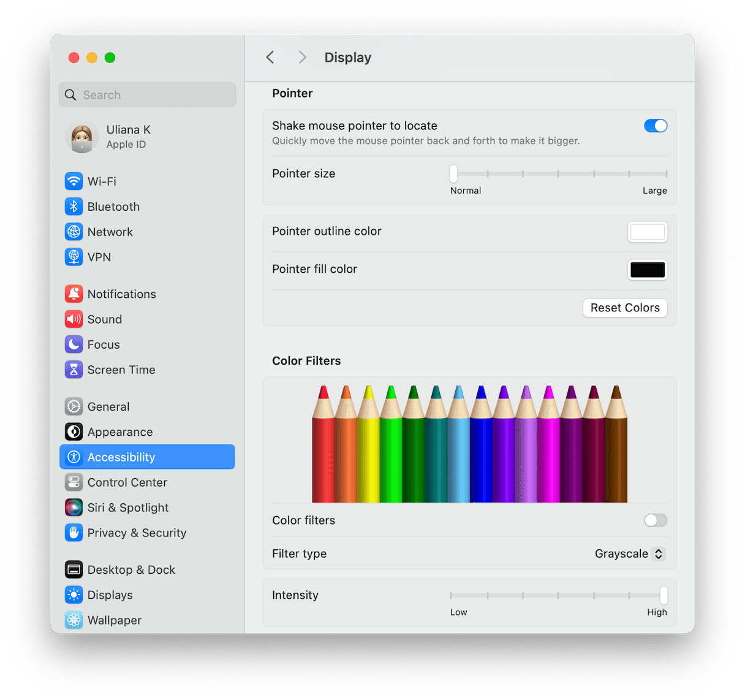Click the Control Center icon
745x700 pixels.
click(74, 482)
